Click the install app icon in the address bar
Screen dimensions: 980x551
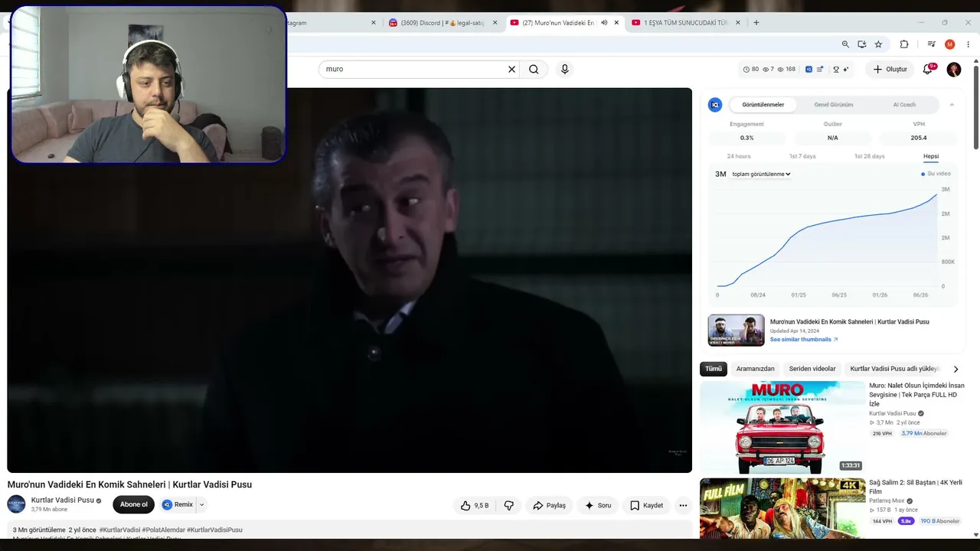coord(862,44)
